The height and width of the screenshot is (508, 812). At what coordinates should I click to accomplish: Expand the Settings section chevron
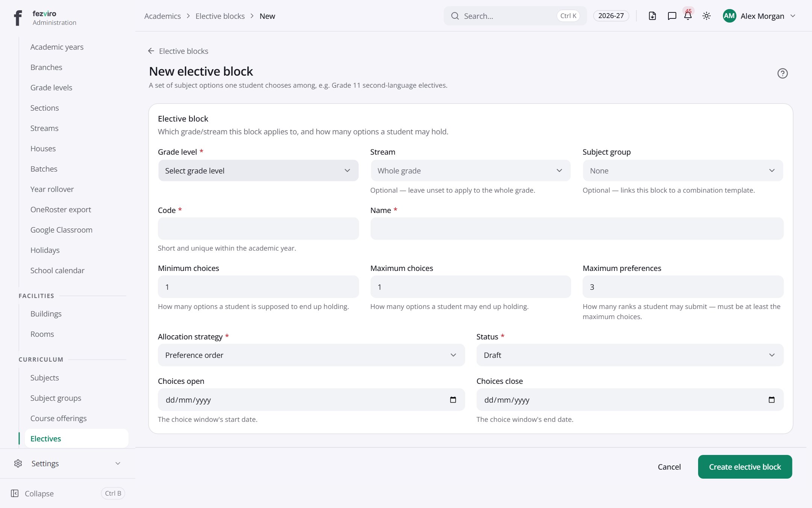(118, 463)
